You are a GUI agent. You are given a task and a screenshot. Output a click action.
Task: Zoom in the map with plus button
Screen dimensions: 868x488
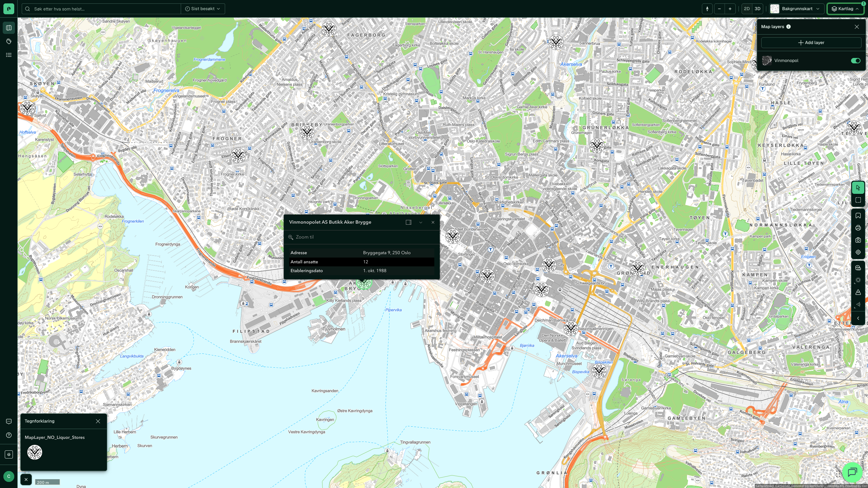(x=730, y=9)
